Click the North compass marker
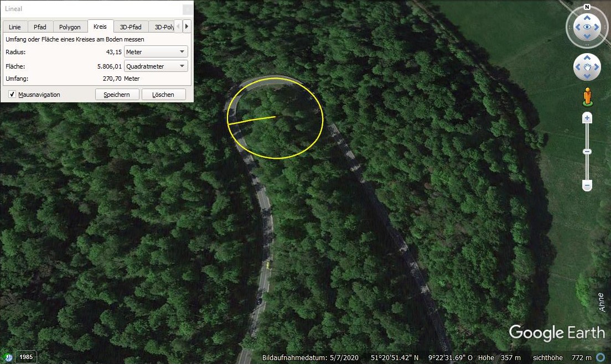This screenshot has width=611, height=364. 587,7
